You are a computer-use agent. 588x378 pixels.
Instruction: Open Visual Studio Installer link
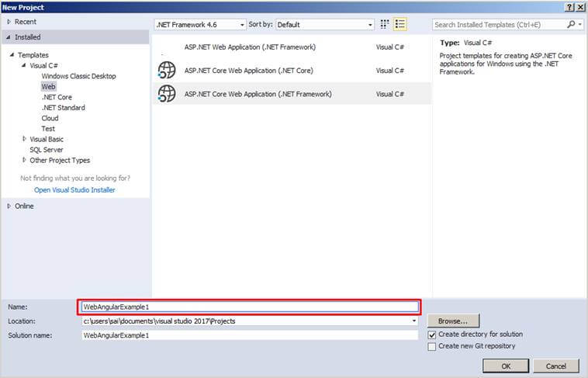pyautogui.click(x=74, y=190)
